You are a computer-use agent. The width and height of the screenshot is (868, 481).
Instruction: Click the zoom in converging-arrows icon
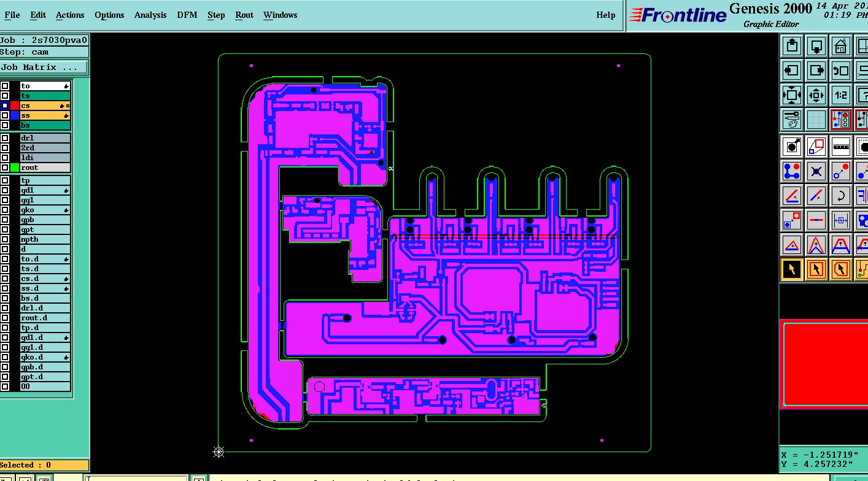point(816,95)
